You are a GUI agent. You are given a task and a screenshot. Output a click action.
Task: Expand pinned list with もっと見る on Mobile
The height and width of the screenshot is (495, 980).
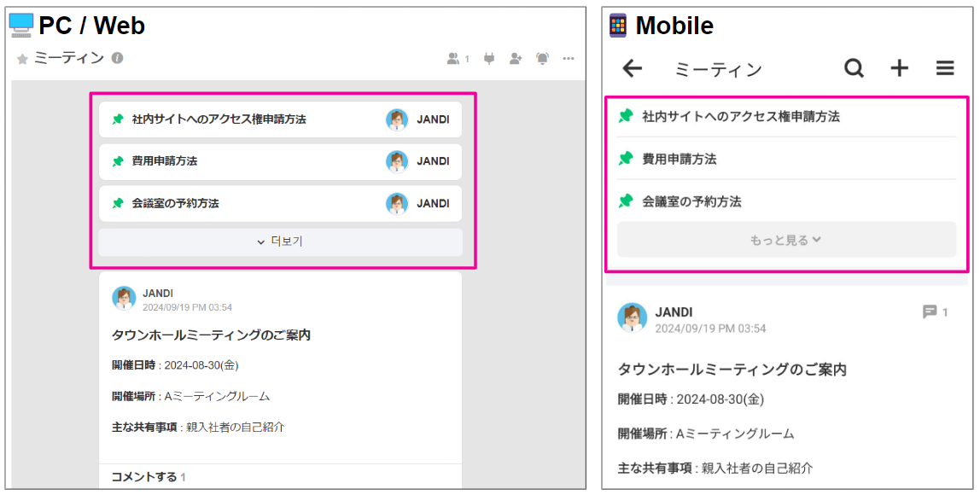pyautogui.click(x=786, y=239)
